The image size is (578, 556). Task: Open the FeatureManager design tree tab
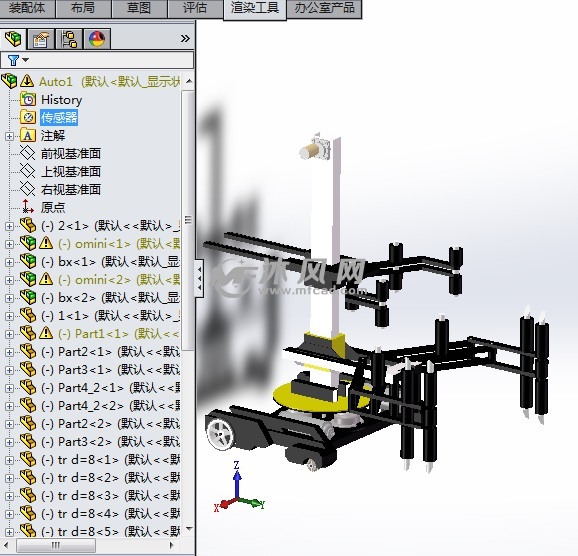(13, 39)
